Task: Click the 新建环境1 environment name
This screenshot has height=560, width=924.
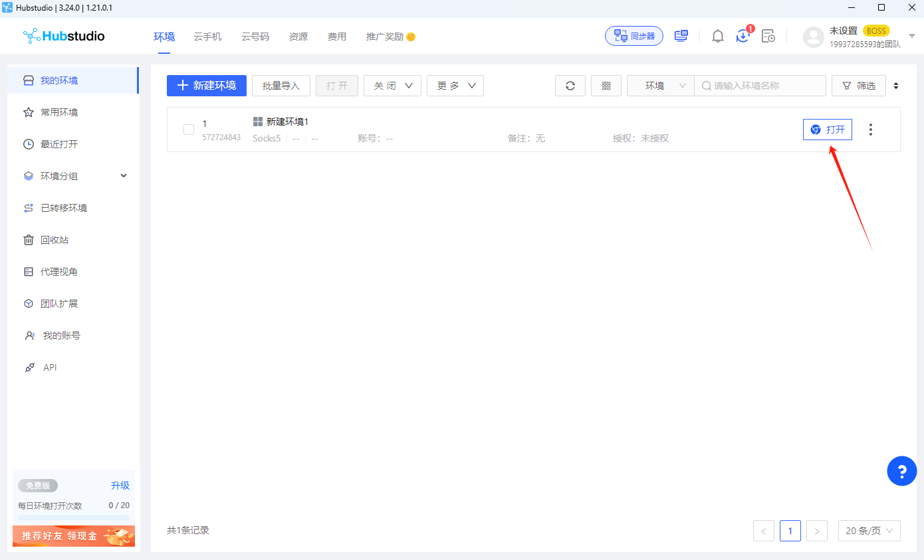Action: (287, 122)
